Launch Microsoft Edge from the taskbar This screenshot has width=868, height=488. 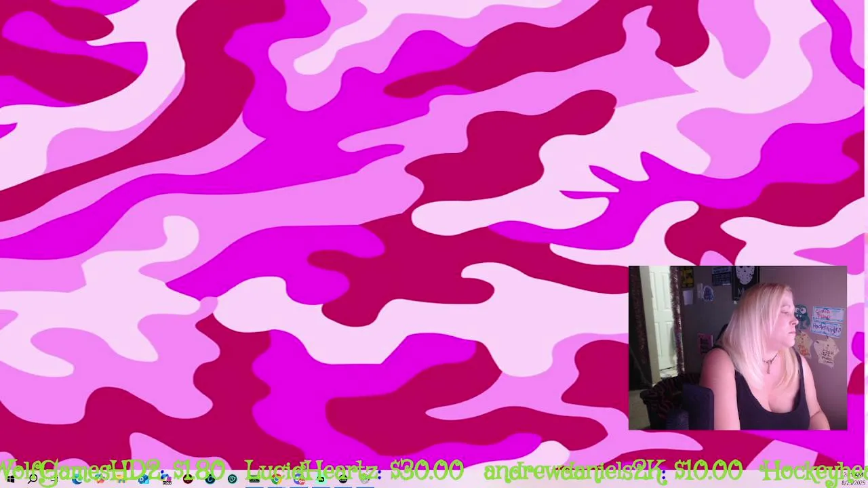(77, 479)
